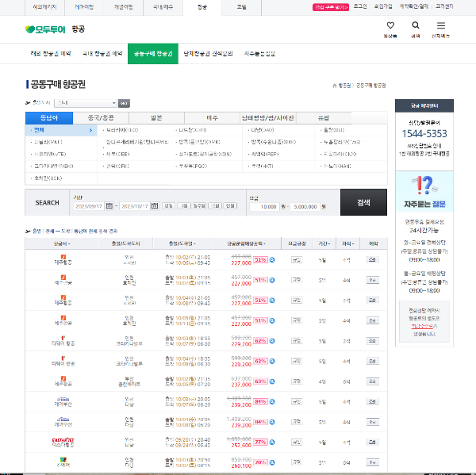
Task: Sort results by 항공사 column header
Action: (62, 243)
